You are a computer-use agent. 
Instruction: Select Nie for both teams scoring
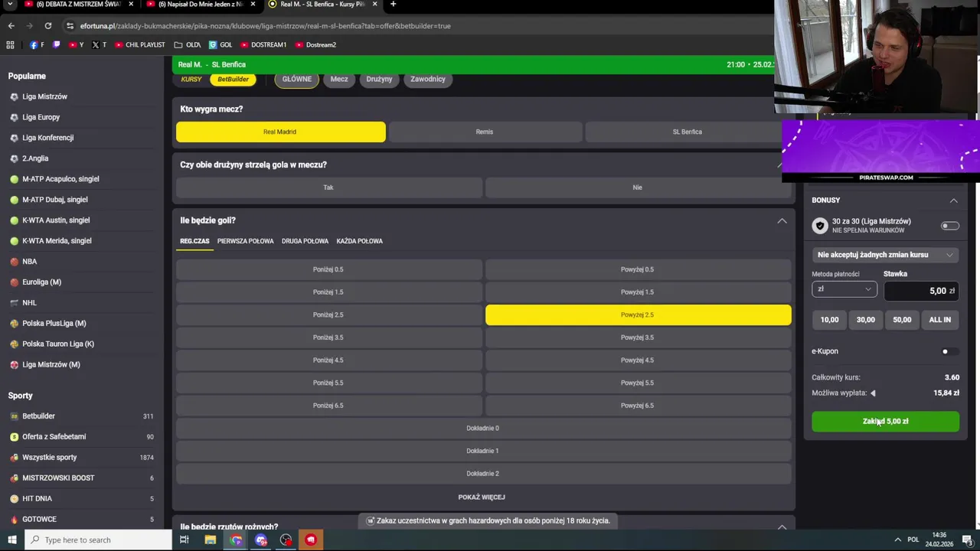coord(638,187)
